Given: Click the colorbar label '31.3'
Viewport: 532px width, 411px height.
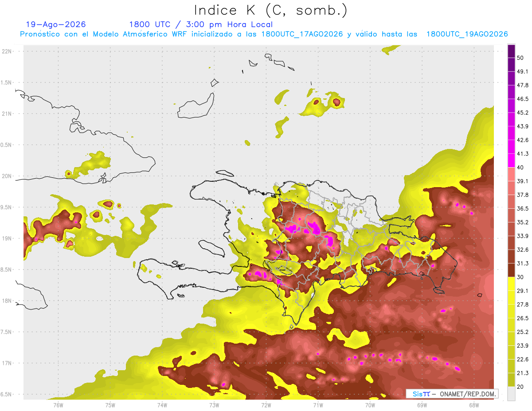Looking at the screenshot, I should coord(523,263).
